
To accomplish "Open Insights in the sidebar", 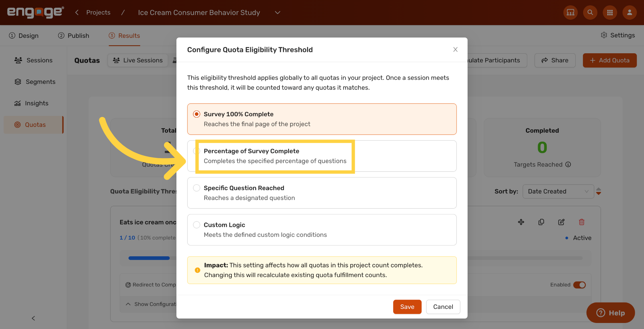I will coord(33,103).
